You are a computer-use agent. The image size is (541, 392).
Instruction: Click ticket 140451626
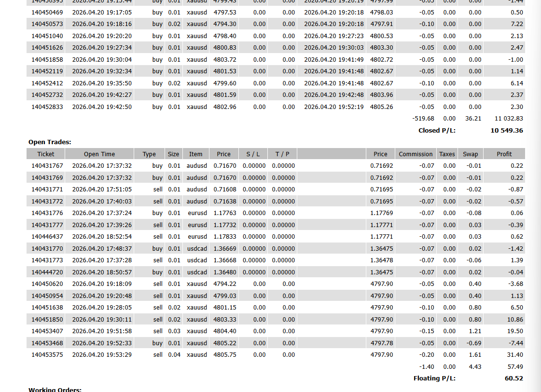47,48
